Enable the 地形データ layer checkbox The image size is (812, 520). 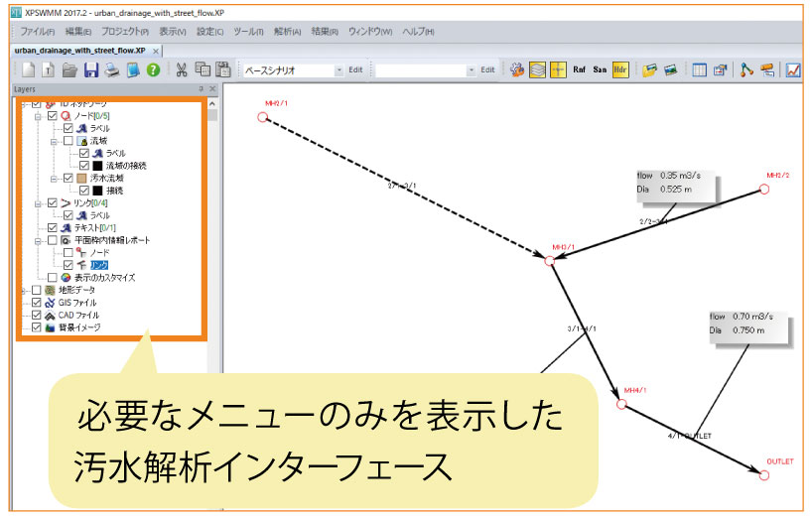(x=37, y=290)
